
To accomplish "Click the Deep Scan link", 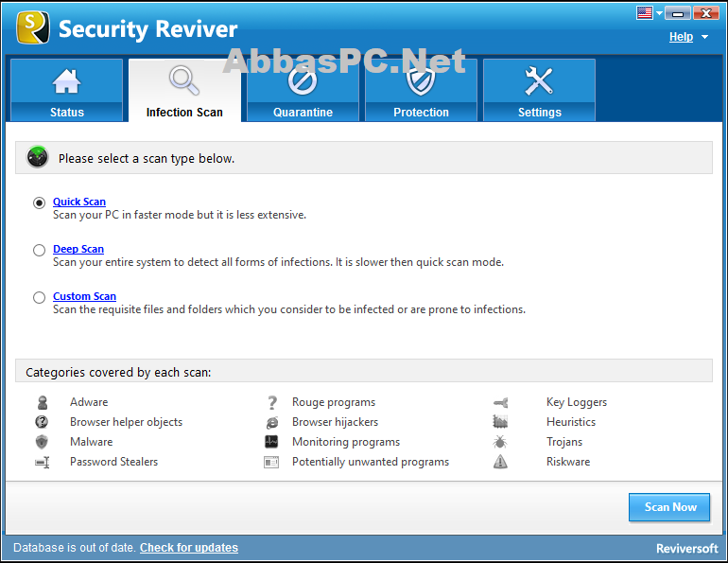I will 78,249.
